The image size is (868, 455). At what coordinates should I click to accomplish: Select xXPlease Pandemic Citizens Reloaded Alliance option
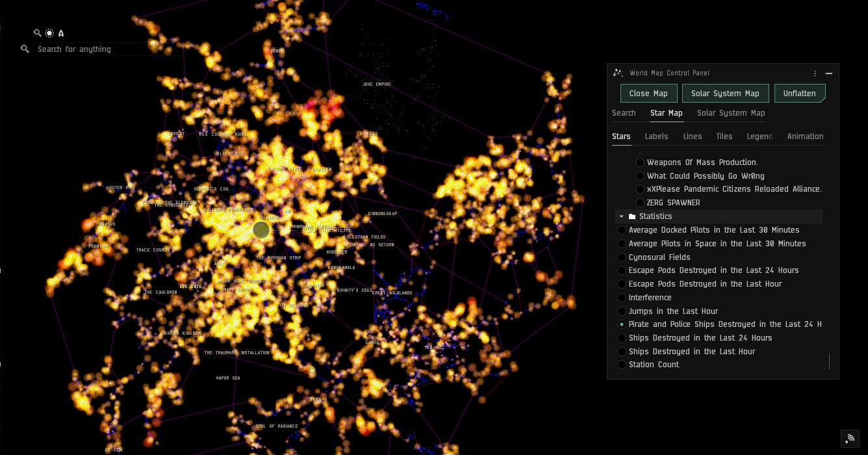click(640, 189)
